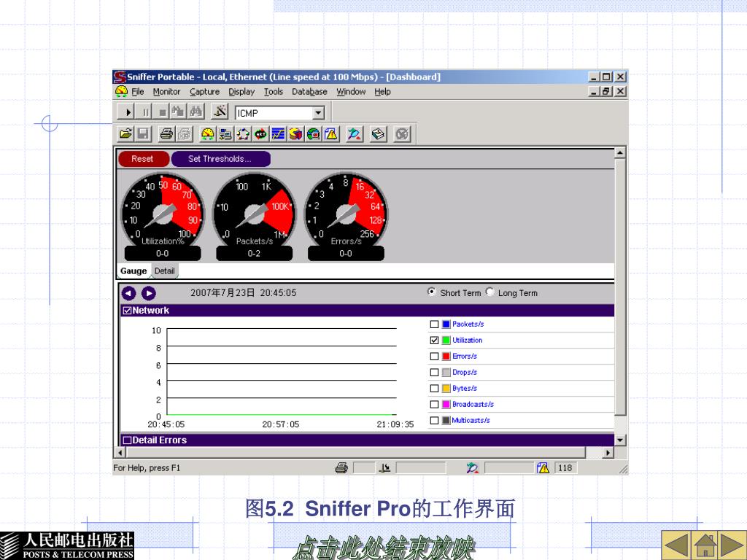
Task: Click the vertical scrollbar up arrow
Action: click(620, 153)
